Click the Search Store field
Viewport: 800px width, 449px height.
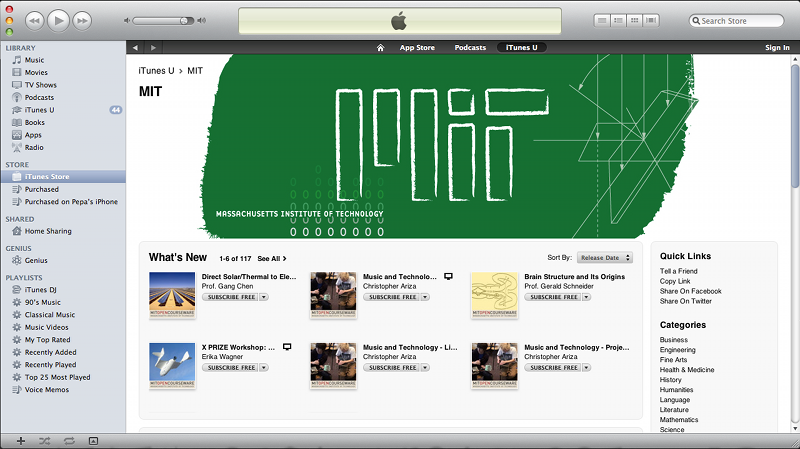(736, 21)
